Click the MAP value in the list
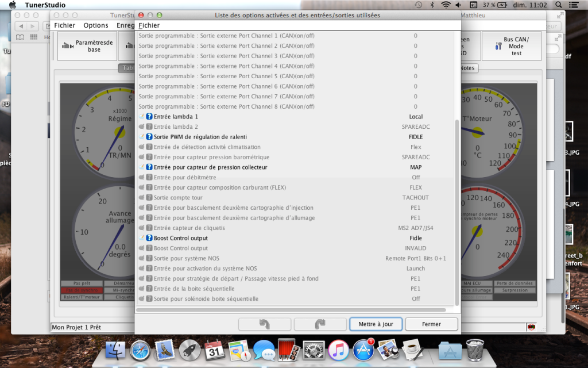The height and width of the screenshot is (368, 588). (x=416, y=167)
